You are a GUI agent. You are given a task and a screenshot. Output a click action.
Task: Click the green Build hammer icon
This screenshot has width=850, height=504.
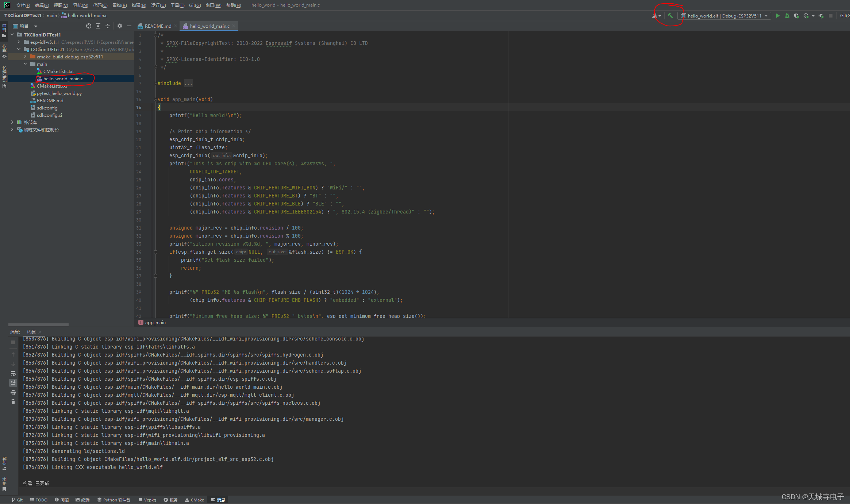click(x=670, y=16)
